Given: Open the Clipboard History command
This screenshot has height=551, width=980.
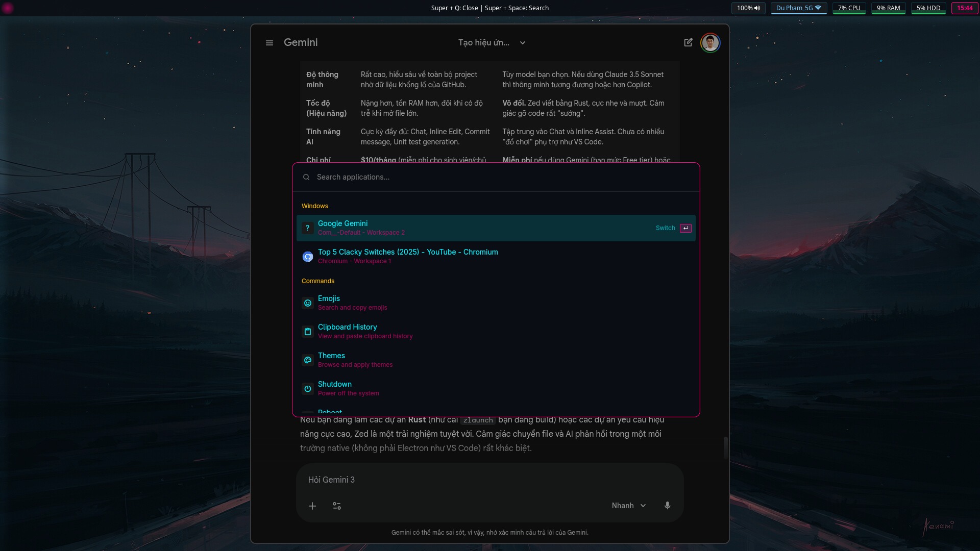Looking at the screenshot, I should click(496, 331).
